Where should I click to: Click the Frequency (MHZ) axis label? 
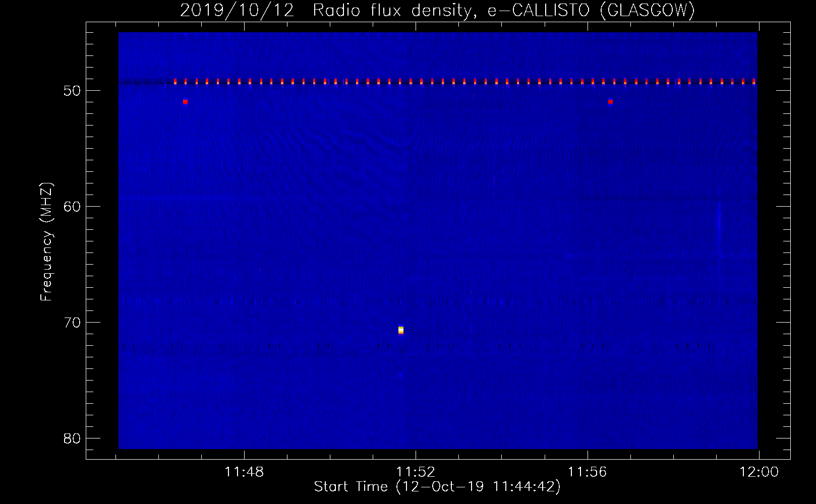[46, 242]
